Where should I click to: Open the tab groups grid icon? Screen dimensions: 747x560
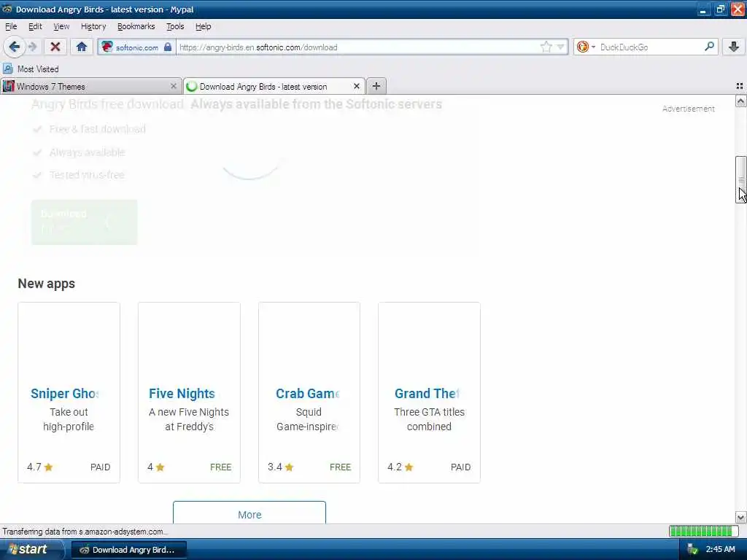pyautogui.click(x=740, y=86)
